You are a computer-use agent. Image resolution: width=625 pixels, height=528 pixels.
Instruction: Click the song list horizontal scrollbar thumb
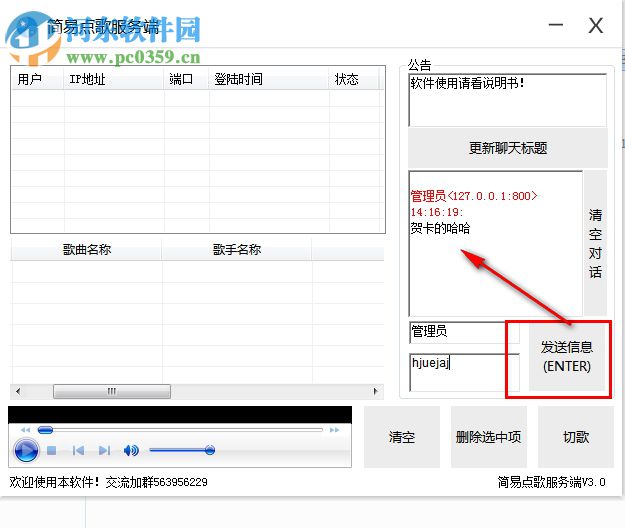pyautogui.click(x=112, y=391)
